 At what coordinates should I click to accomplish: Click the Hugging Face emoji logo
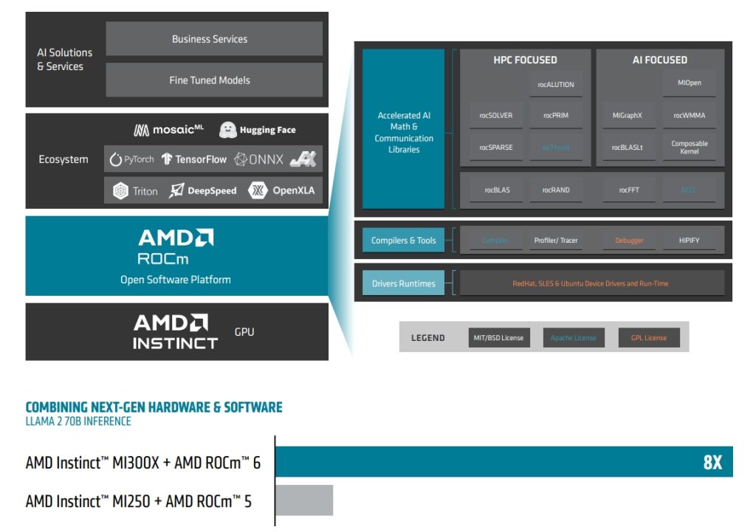coord(228,130)
